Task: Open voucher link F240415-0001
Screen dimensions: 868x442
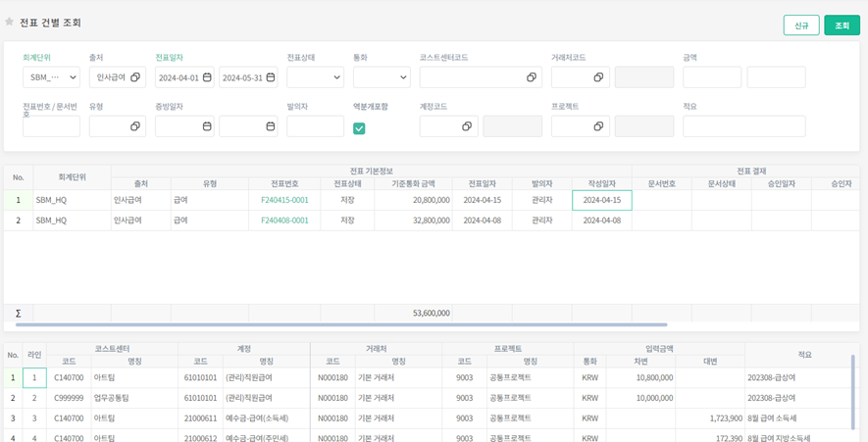Action: [284, 200]
